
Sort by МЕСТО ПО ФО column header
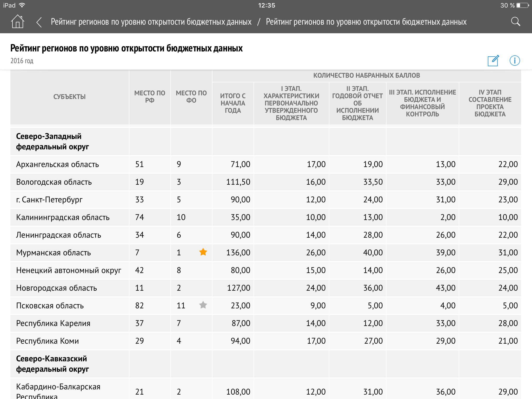(191, 97)
